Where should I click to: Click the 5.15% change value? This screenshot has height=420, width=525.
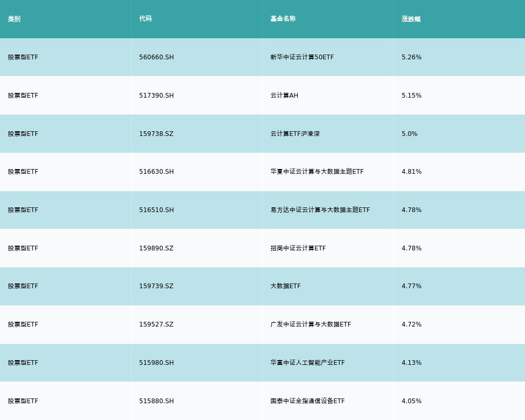point(412,96)
